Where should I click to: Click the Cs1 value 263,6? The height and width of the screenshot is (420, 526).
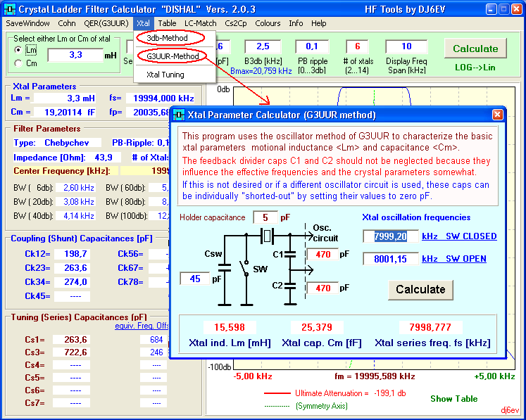tap(71, 340)
